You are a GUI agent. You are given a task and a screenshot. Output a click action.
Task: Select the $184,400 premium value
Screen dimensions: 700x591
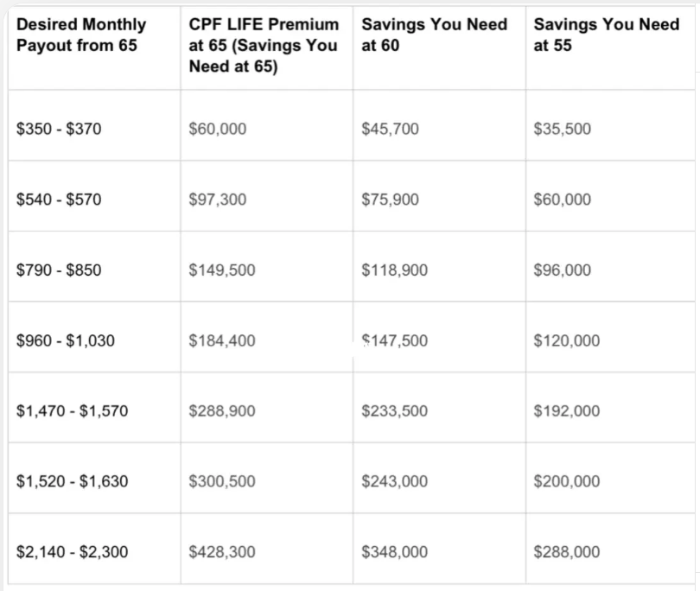(x=221, y=340)
